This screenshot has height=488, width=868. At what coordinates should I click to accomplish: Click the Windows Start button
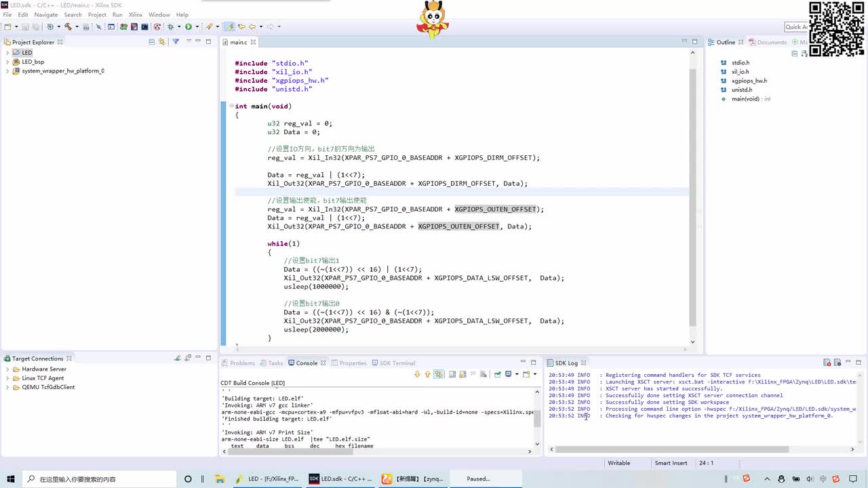(11, 479)
